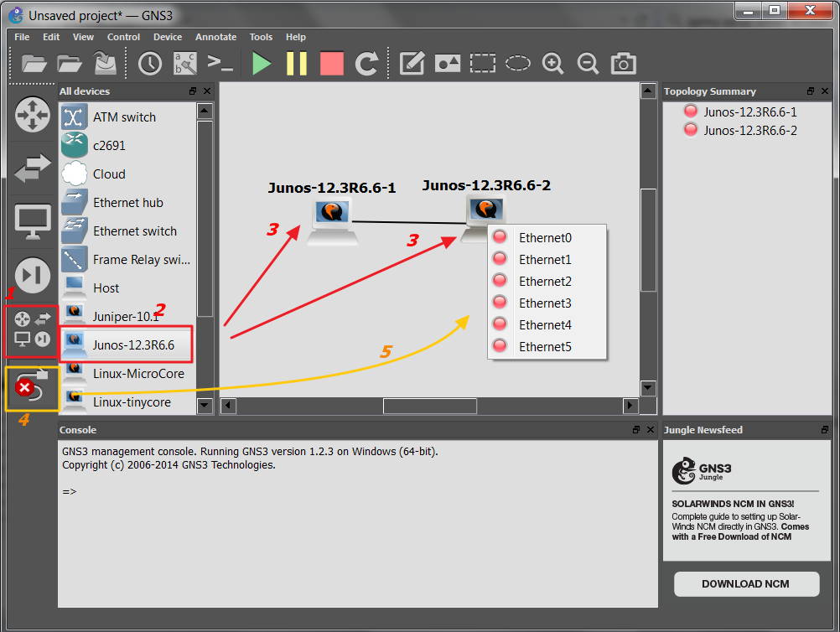The height and width of the screenshot is (632, 840).
Task: Float the Topology Summary panel
Action: [x=811, y=91]
